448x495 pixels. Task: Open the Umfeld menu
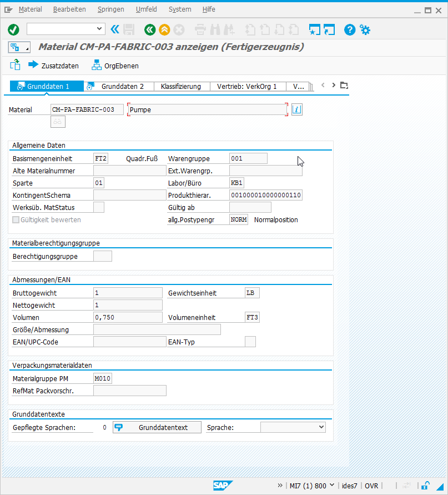point(147,9)
